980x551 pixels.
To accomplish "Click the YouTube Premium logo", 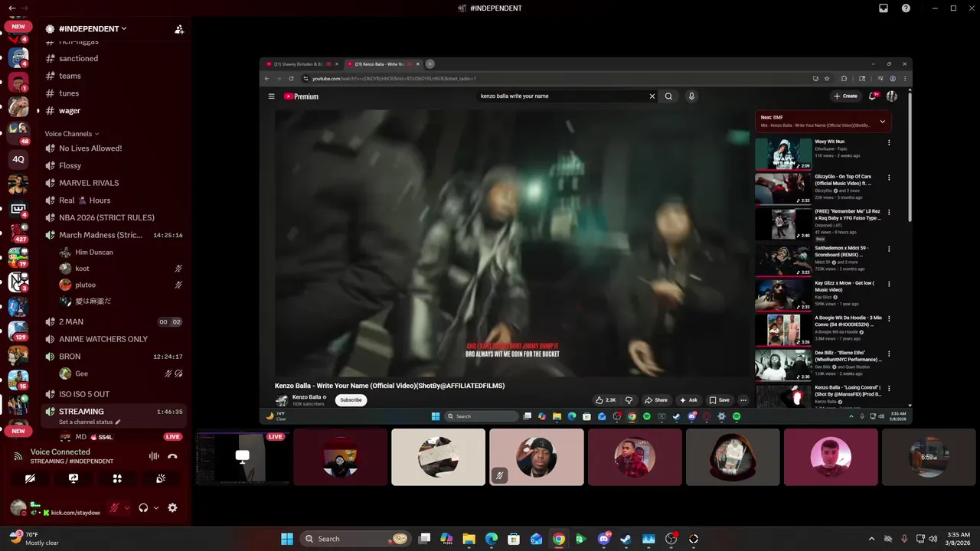I will (x=301, y=96).
